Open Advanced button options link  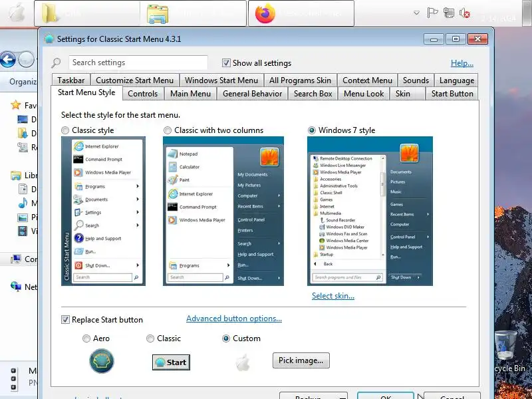tap(234, 319)
